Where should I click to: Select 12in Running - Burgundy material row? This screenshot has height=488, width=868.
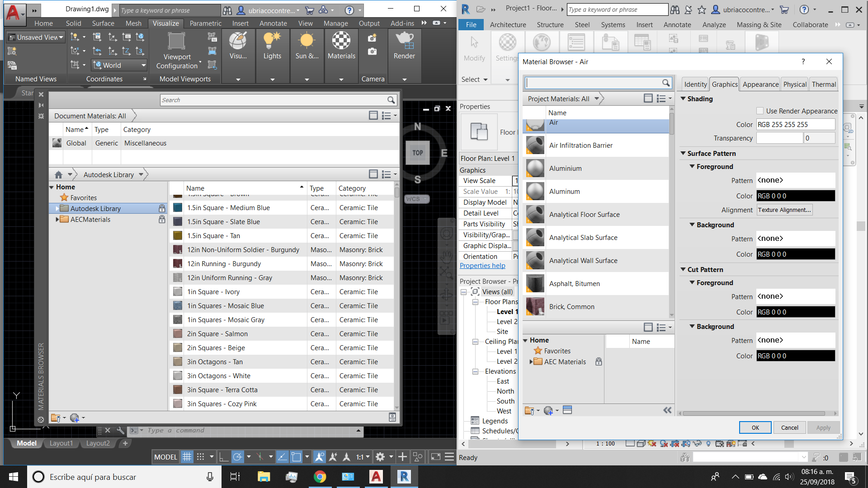[282, 263]
